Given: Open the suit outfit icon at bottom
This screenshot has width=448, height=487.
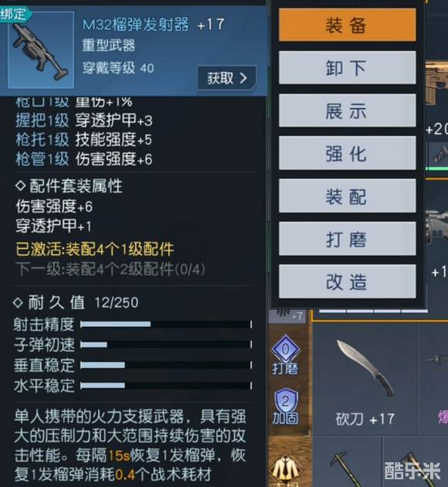Looking at the screenshot, I should pos(286,471).
